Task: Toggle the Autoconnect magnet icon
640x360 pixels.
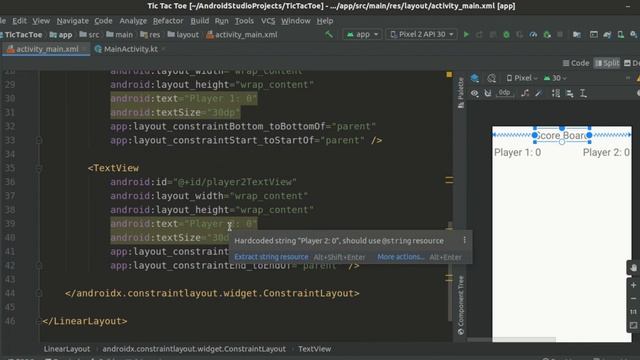Action: click(488, 93)
